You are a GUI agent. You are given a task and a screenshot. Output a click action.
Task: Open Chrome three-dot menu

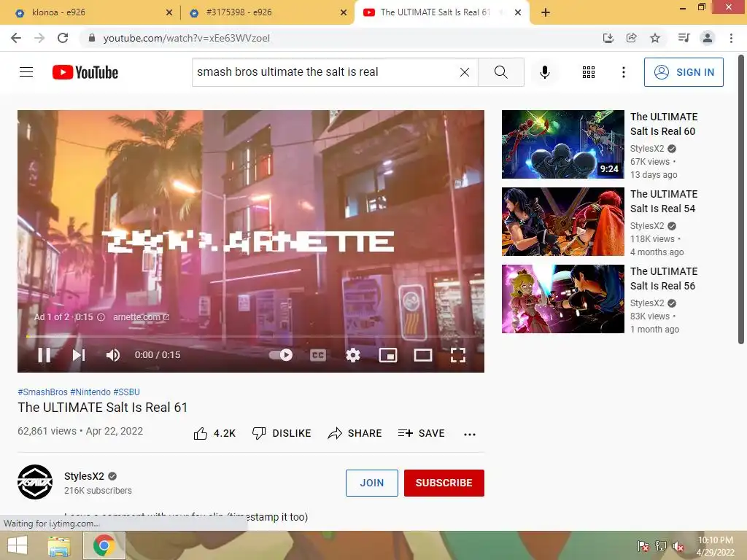(731, 38)
